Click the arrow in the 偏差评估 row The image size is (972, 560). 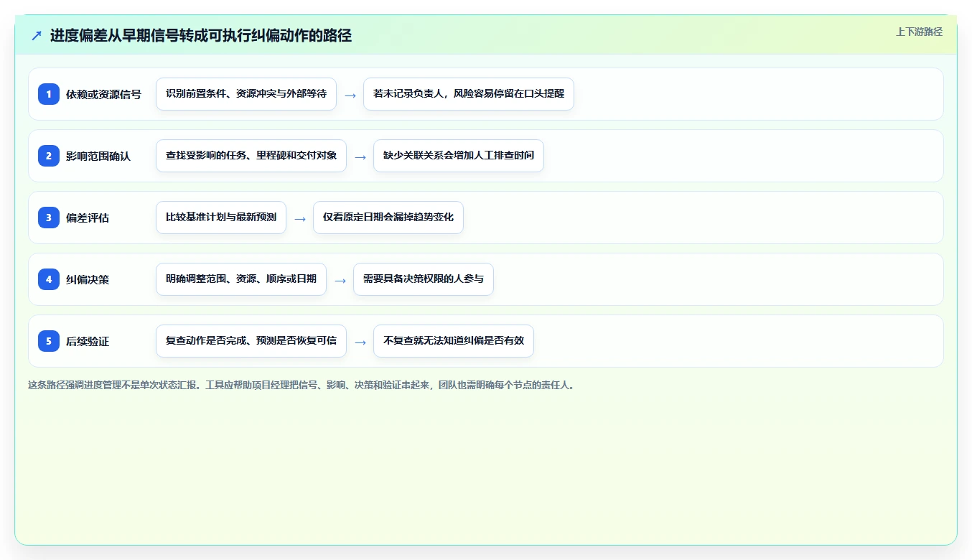coord(300,218)
